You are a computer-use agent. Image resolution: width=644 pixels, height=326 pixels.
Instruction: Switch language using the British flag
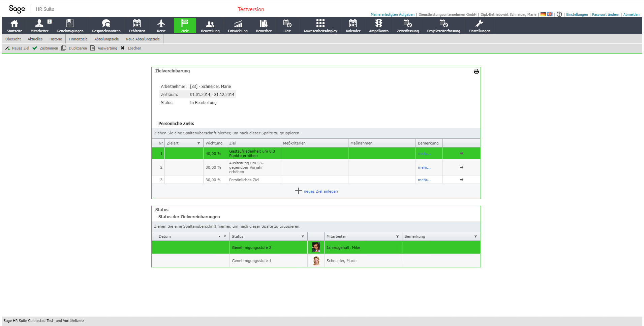tap(550, 14)
